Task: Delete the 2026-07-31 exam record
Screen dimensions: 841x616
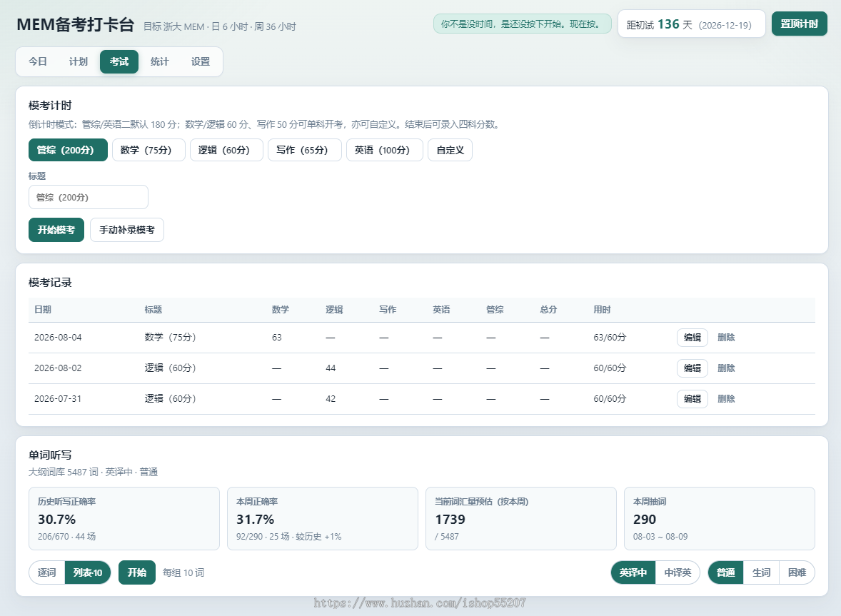Action: click(726, 399)
